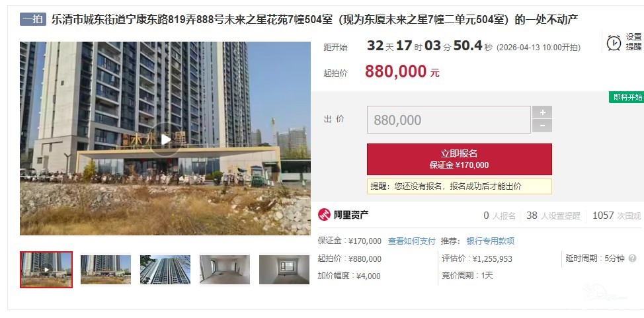This screenshot has height=318, width=644.
Task: Play the property video in main image
Action: pyautogui.click(x=165, y=139)
